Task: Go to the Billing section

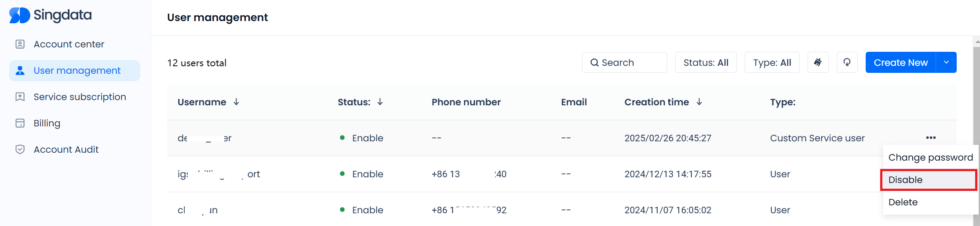Action: click(47, 123)
